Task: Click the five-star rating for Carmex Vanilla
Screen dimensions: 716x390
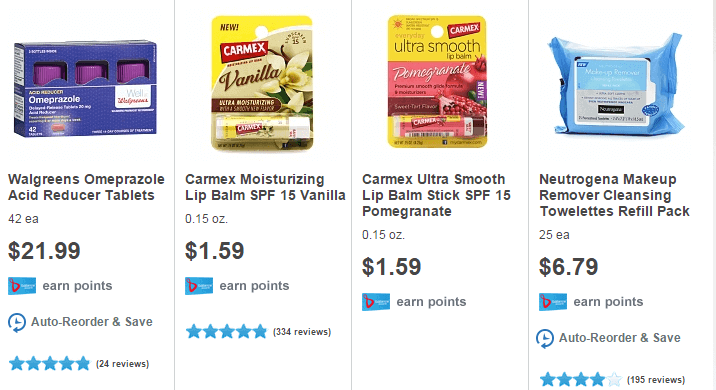Action: (226, 332)
